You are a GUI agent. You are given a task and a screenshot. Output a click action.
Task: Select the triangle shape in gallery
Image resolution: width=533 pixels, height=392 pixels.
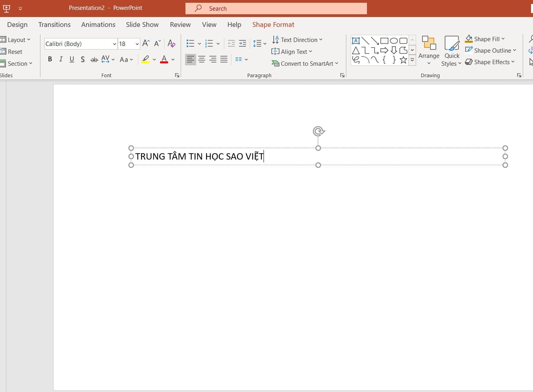pyautogui.click(x=356, y=50)
